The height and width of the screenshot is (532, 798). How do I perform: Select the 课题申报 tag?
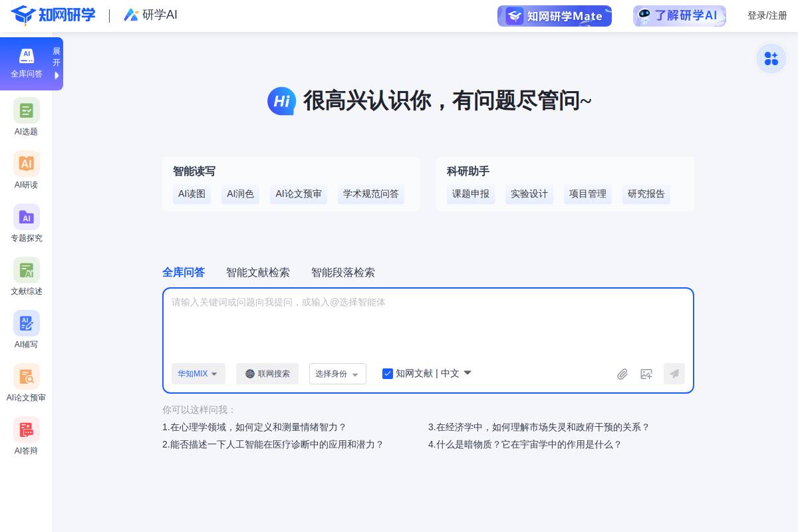click(471, 194)
